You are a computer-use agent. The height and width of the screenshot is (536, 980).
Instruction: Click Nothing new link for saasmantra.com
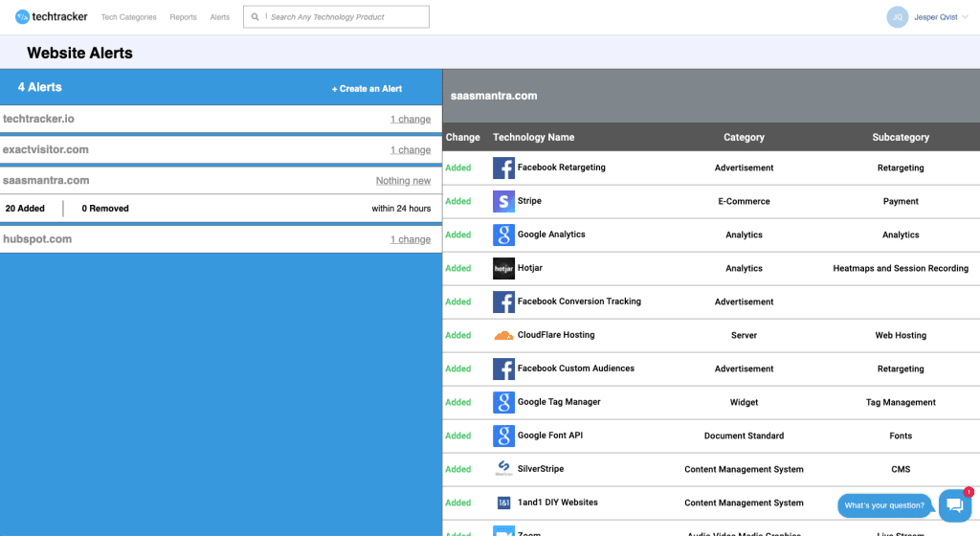pos(403,181)
